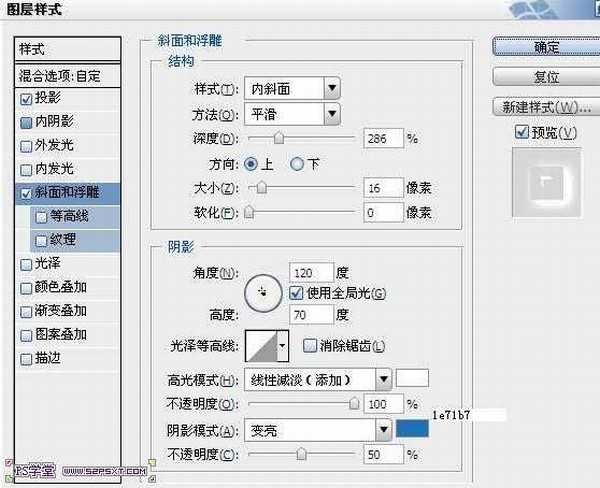Enable the 等高线 contour checkbox

click(x=40, y=215)
